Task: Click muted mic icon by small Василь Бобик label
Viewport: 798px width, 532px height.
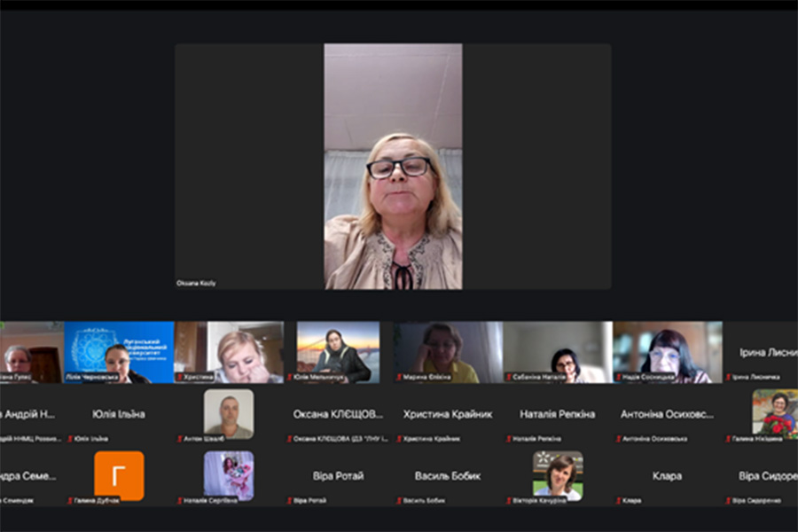Action: click(400, 501)
